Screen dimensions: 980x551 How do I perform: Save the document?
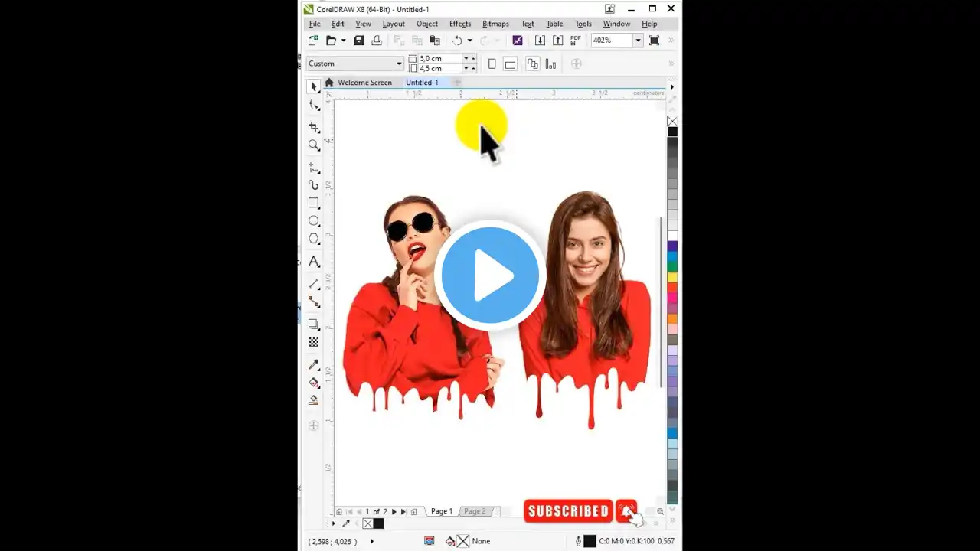click(358, 40)
